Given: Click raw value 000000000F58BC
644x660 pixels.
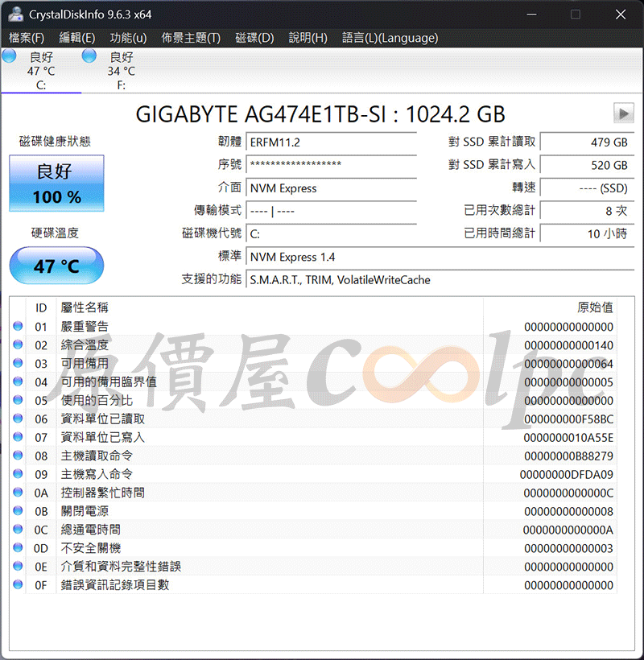Looking at the screenshot, I should pos(568,419).
